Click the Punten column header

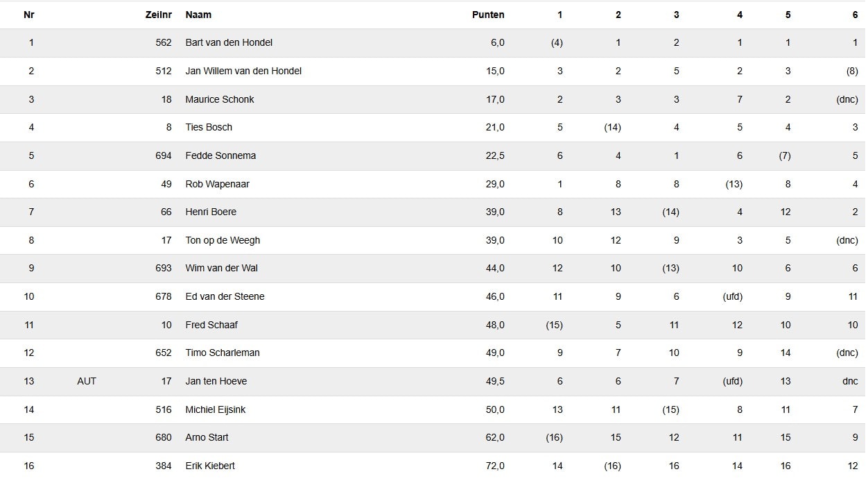click(488, 15)
